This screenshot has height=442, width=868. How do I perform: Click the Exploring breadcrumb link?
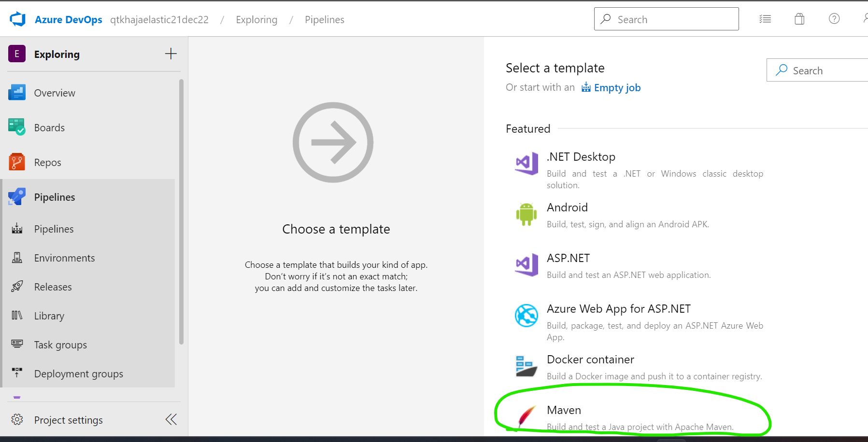tap(256, 20)
